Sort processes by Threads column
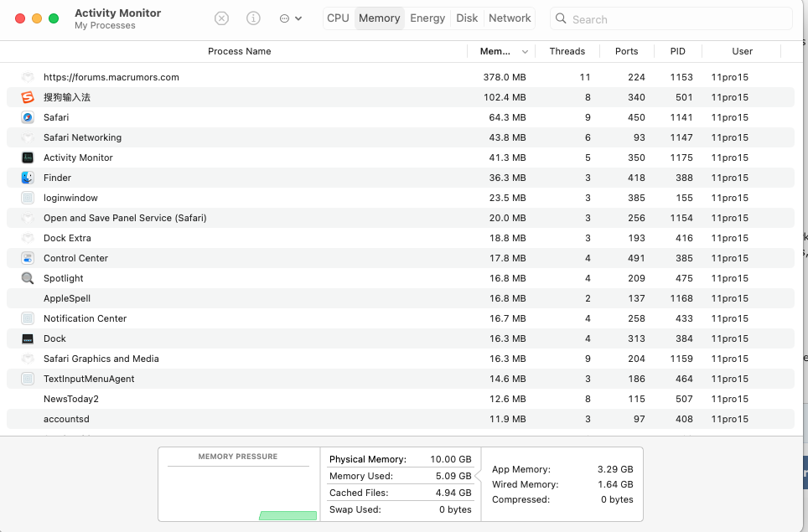 (567, 51)
